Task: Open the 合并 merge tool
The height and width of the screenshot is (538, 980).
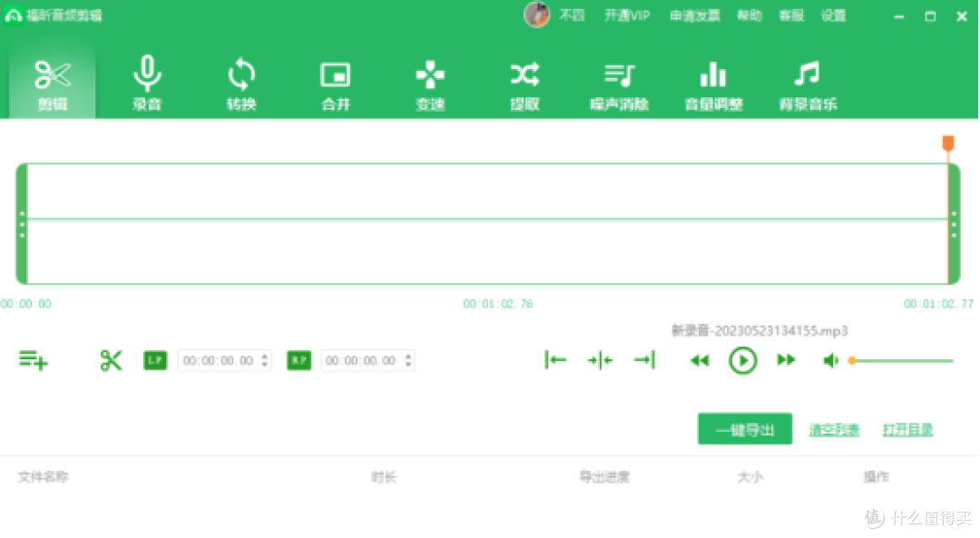Action: coord(336,85)
